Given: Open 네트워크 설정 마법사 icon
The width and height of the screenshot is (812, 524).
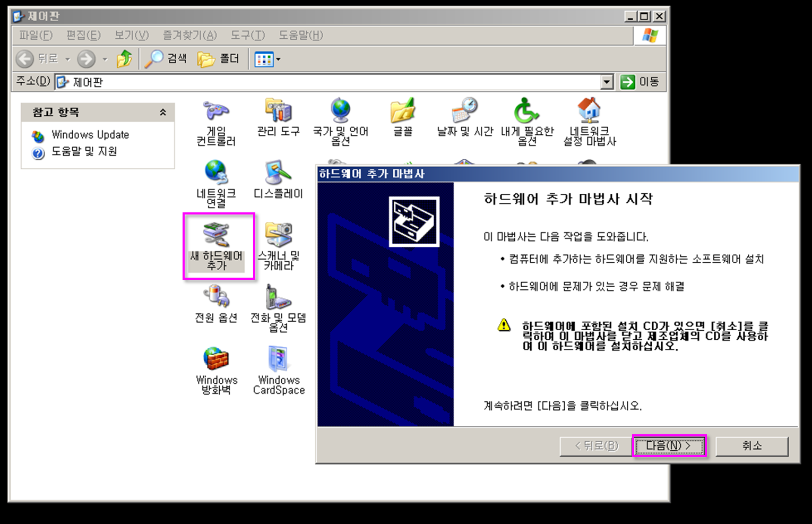Looking at the screenshot, I should point(590,122).
